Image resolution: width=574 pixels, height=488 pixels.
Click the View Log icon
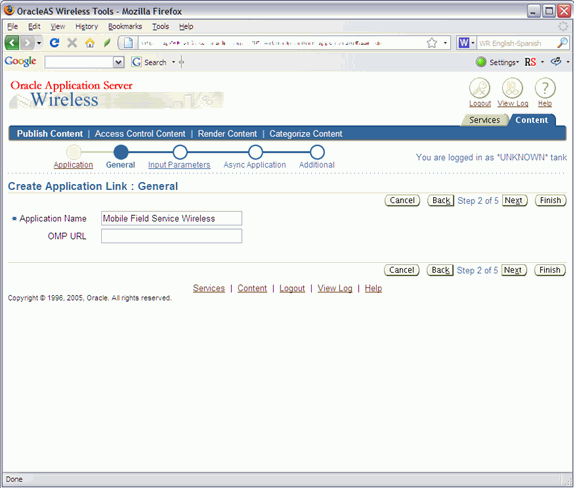pyautogui.click(x=512, y=88)
